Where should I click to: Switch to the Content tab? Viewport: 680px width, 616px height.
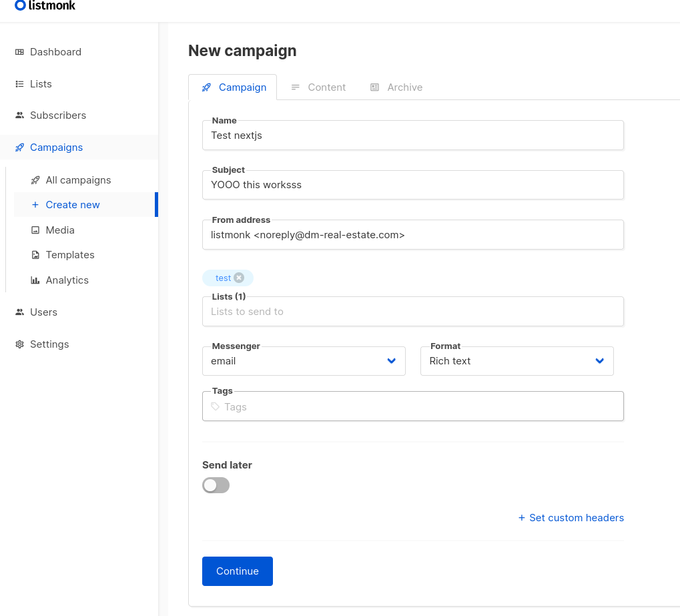point(326,87)
